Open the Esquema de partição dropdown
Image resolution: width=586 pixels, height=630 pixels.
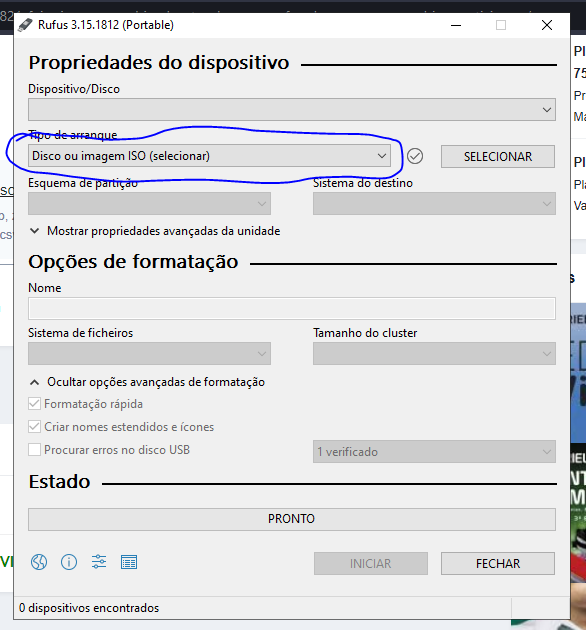click(x=149, y=203)
